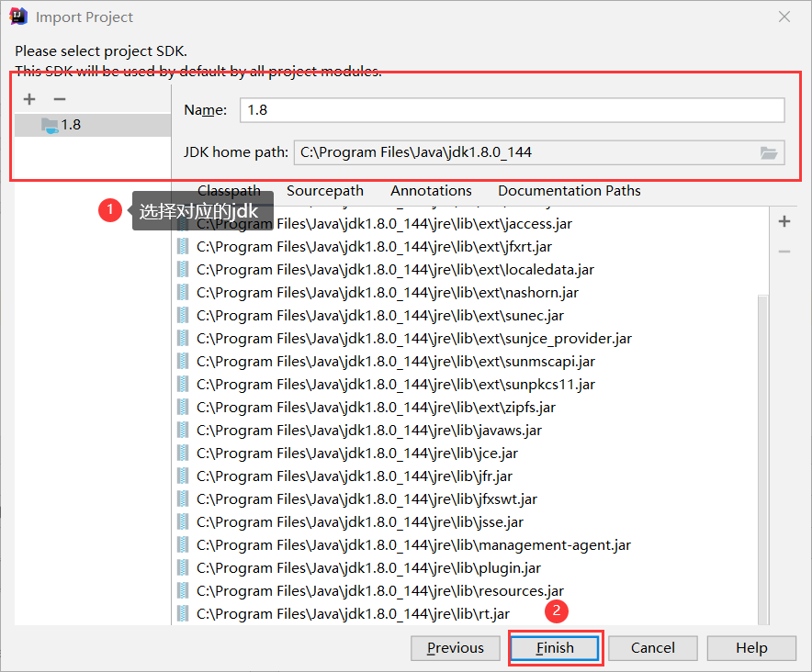Add a classpath entry using the right-side plus icon
812x672 pixels.
pos(784,221)
